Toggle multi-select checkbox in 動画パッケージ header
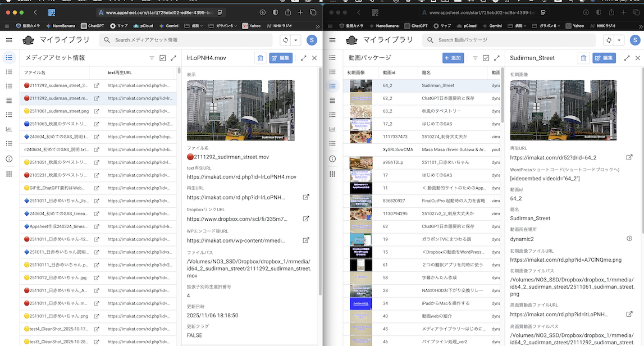The width and height of the screenshot is (644, 346). (x=486, y=58)
